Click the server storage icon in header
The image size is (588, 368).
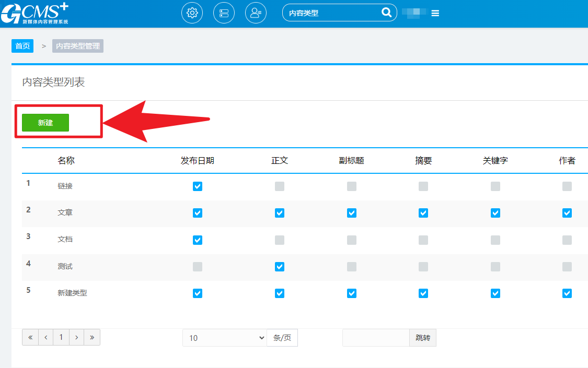point(224,13)
